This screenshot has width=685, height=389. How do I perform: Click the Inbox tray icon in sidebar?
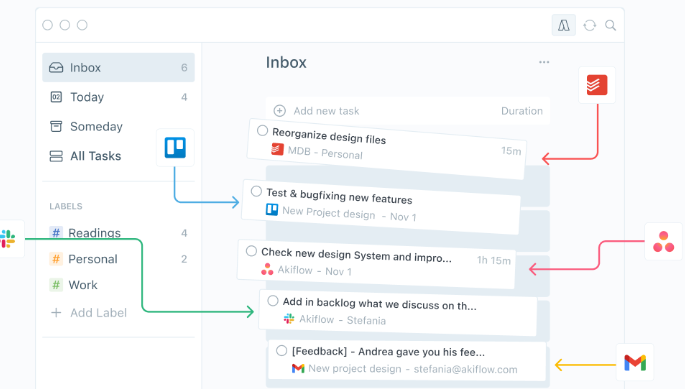point(56,67)
